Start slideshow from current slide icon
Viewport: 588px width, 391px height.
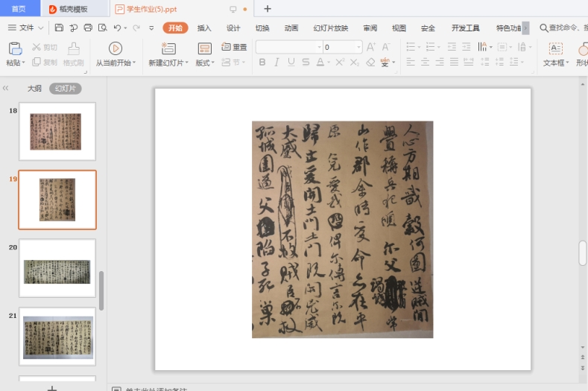tap(116, 48)
